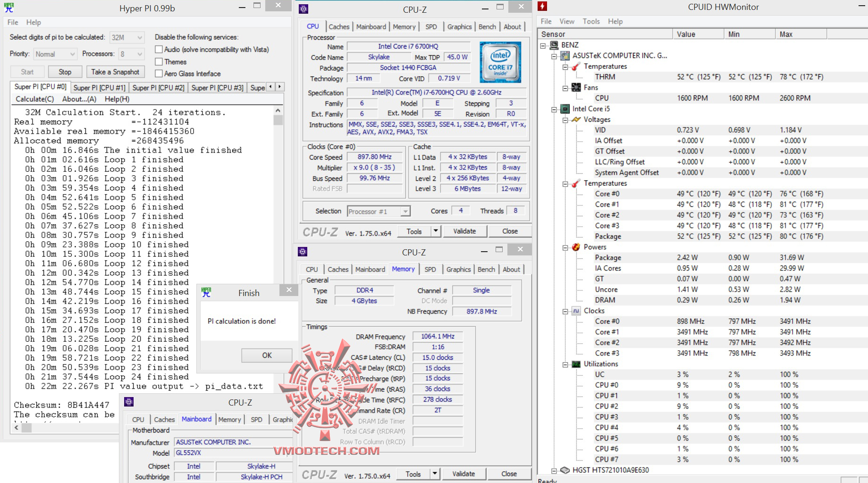Switch to Super PI [CPU #2] tab
868x483 pixels.
pyautogui.click(x=159, y=88)
